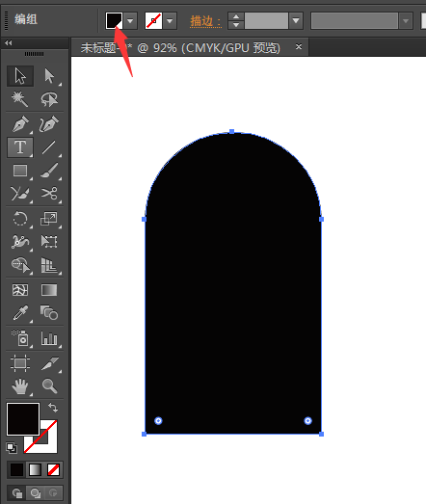Click the black fill color box in the toolbox
Screen dimensions: 426x504
[23, 419]
